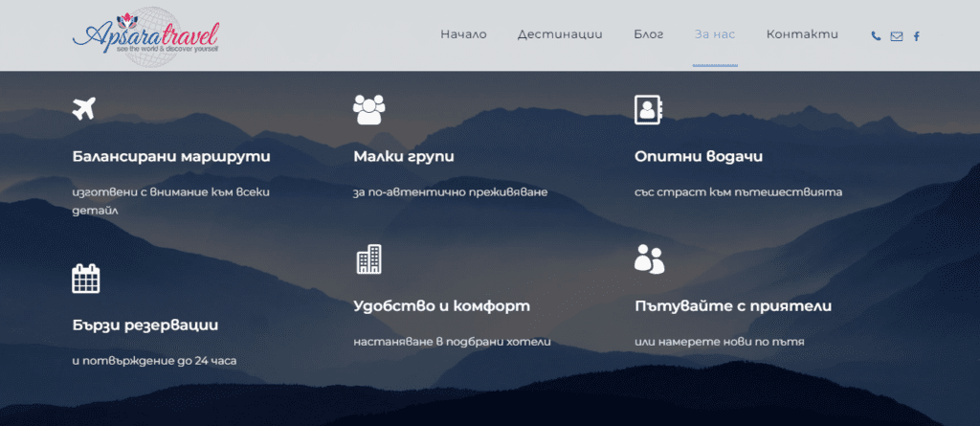The image size is (980, 426).
Task: Click the Удобство и комфорт heading
Action: 441,306
